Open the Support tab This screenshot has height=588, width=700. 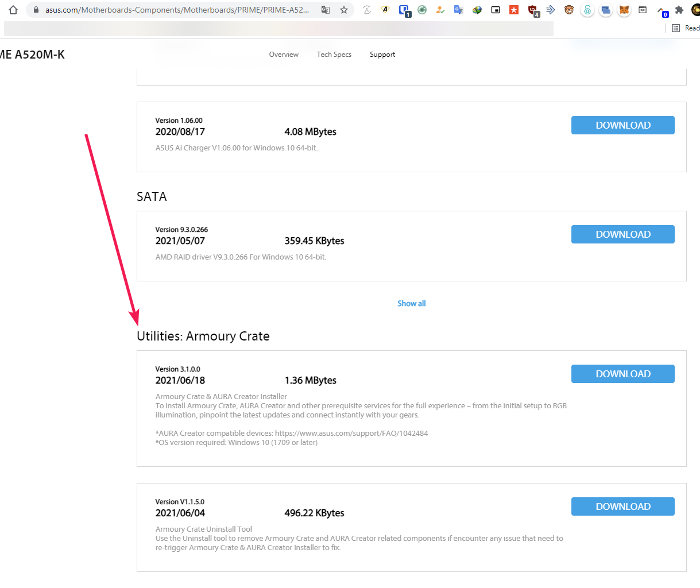pos(382,55)
